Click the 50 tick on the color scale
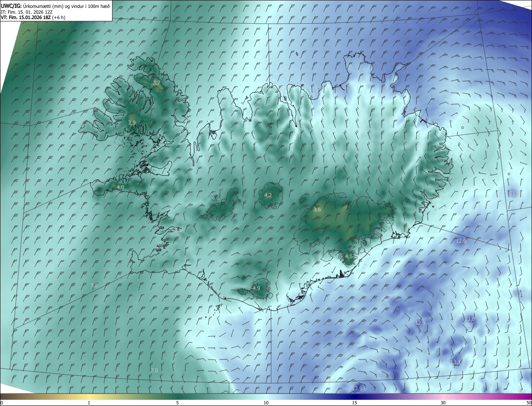 coord(529,403)
